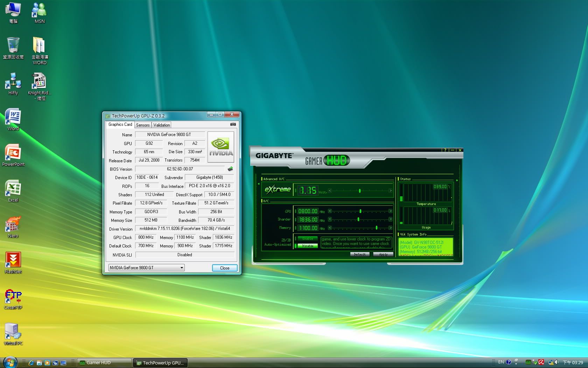
Task: Decrease voltage with left arrow
Action: [330, 191]
